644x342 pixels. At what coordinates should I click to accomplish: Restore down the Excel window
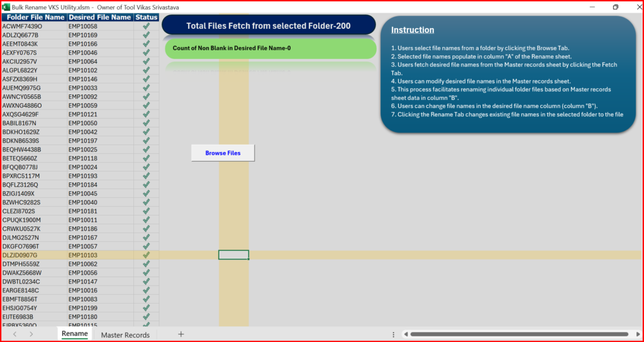pos(615,6)
